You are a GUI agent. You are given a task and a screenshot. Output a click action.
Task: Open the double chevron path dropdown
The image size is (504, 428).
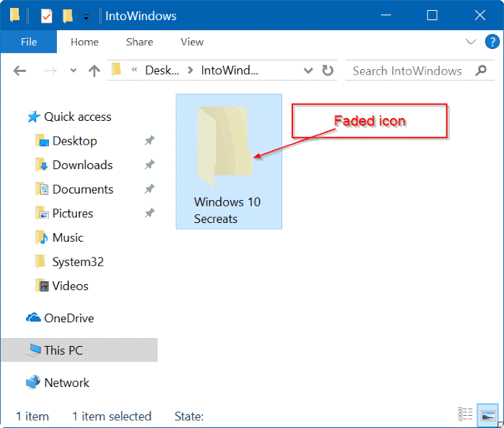[x=135, y=69]
